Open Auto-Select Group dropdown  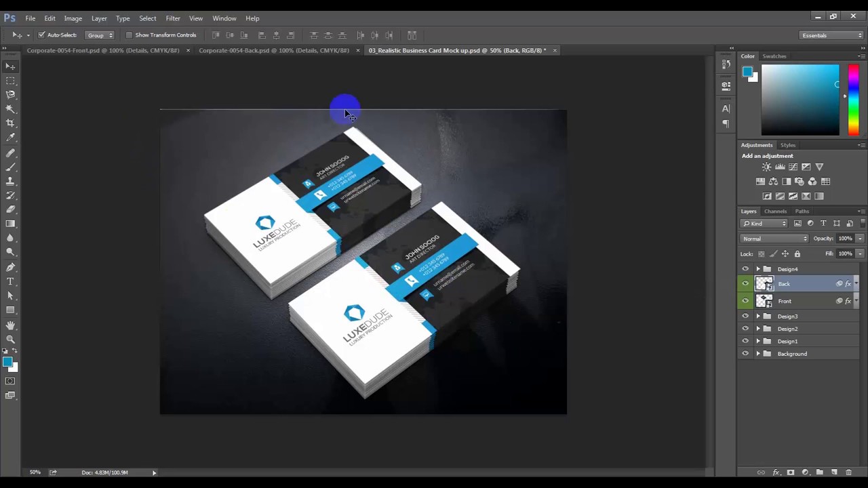100,35
